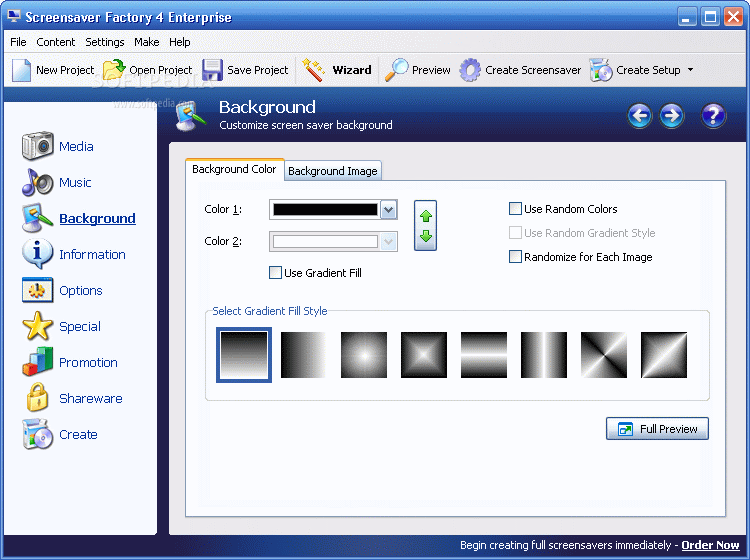Enable Use Gradient Fill checkbox
The width and height of the screenshot is (750, 560).
[x=275, y=273]
